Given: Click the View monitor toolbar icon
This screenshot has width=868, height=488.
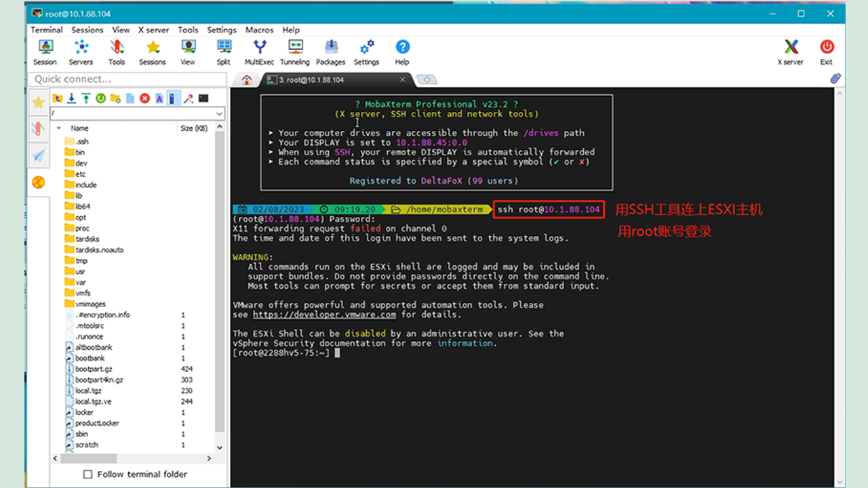Looking at the screenshot, I should (x=188, y=52).
